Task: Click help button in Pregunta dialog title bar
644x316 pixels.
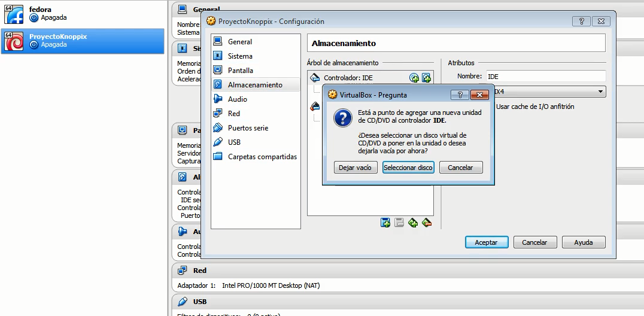Action: (460, 95)
